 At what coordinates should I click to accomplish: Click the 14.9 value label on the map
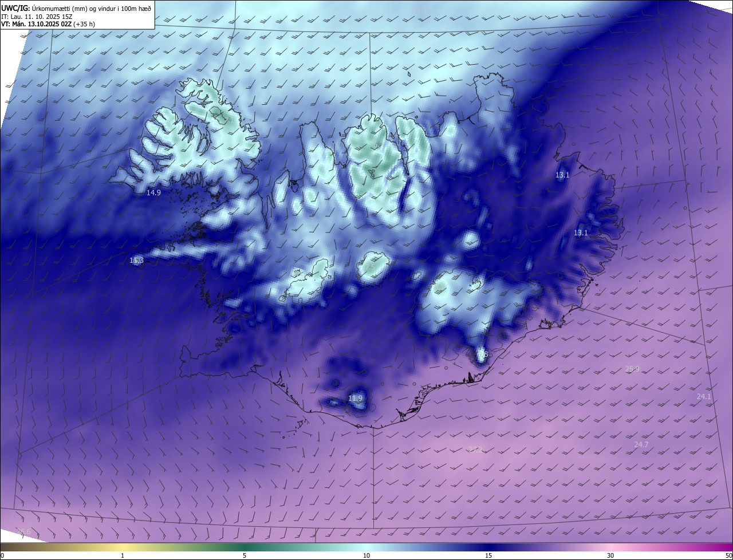tap(153, 193)
